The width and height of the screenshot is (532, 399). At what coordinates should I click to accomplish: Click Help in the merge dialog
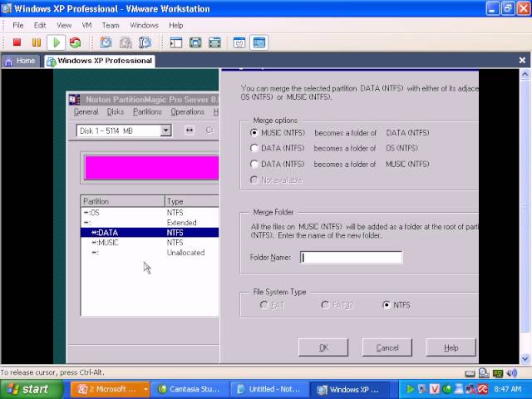pyautogui.click(x=451, y=347)
